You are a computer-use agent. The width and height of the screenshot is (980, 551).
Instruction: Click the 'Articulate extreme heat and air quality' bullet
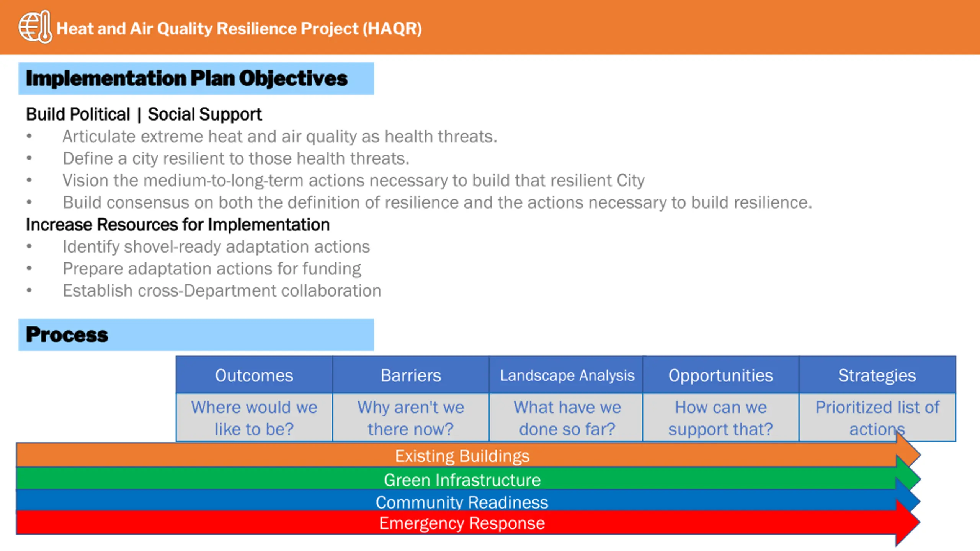click(280, 137)
